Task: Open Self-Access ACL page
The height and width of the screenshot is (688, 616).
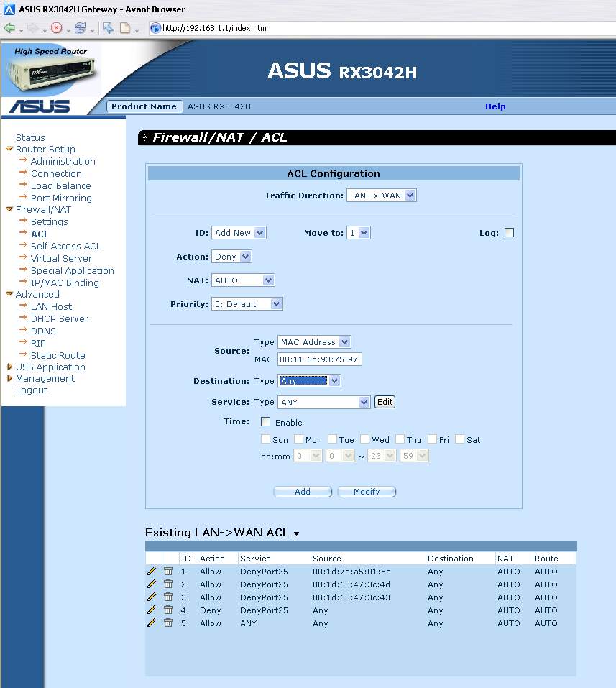Action: click(66, 246)
